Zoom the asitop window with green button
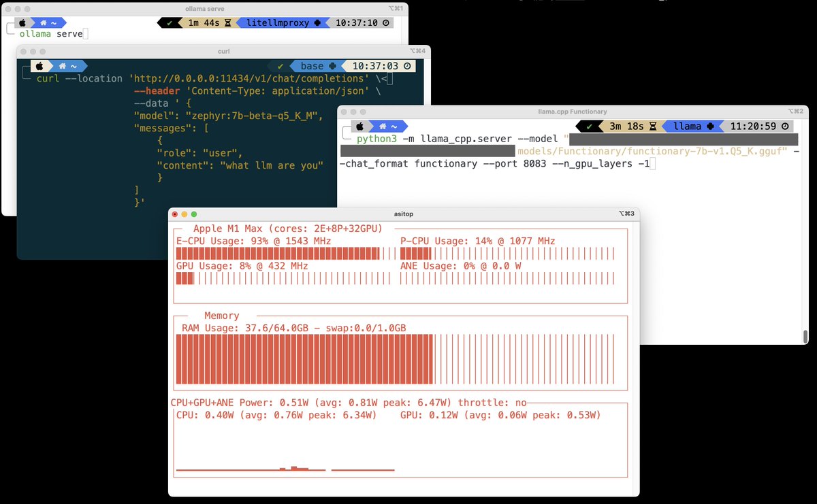 [194, 214]
